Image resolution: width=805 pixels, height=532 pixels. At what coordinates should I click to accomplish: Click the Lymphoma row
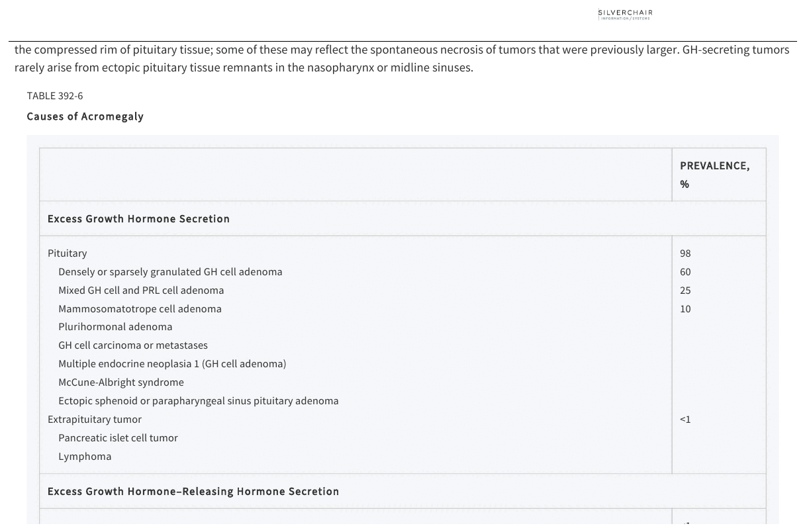pos(85,457)
